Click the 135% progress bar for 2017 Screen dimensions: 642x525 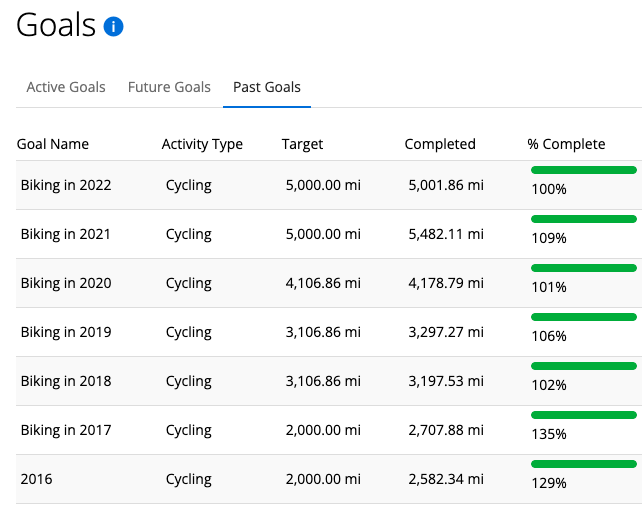tap(584, 415)
